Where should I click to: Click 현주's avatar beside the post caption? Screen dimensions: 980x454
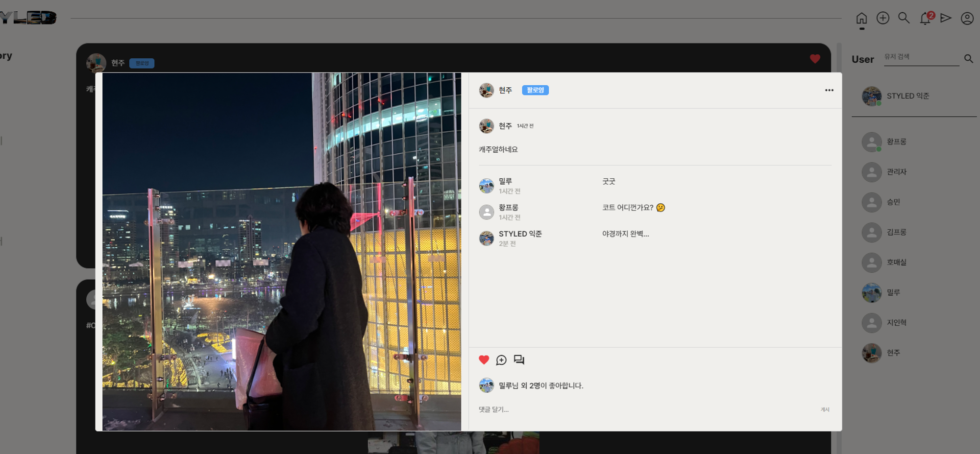pos(486,126)
